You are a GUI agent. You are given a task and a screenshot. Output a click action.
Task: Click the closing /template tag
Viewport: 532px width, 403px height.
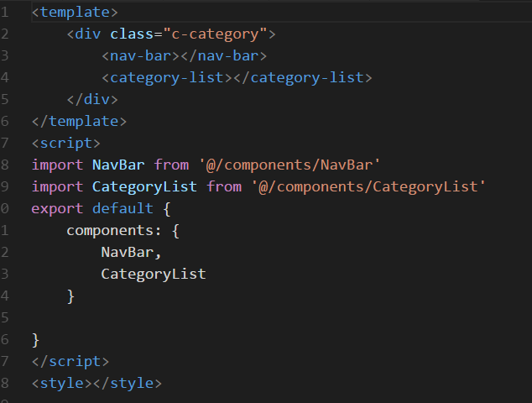pyautogui.click(x=79, y=121)
